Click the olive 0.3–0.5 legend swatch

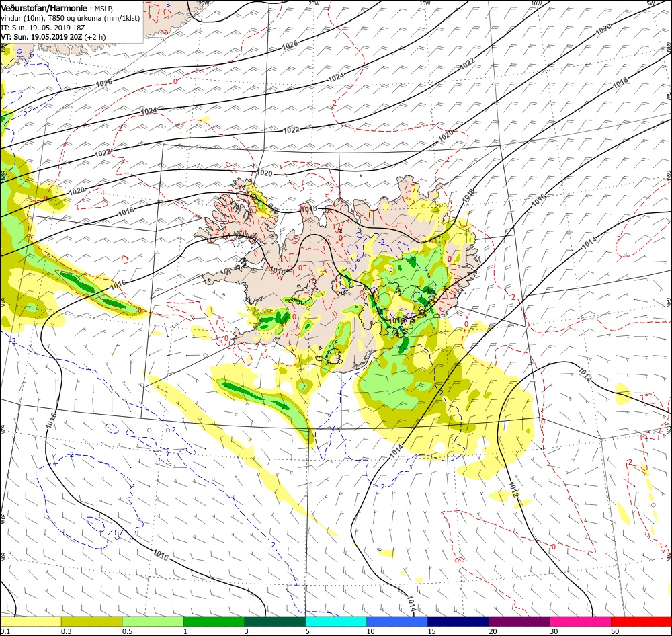(91, 621)
